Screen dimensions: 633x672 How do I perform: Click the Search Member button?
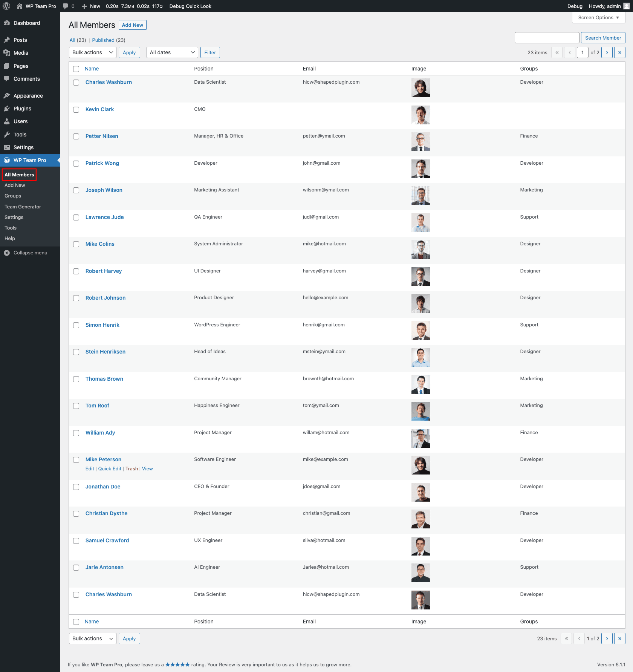click(602, 38)
